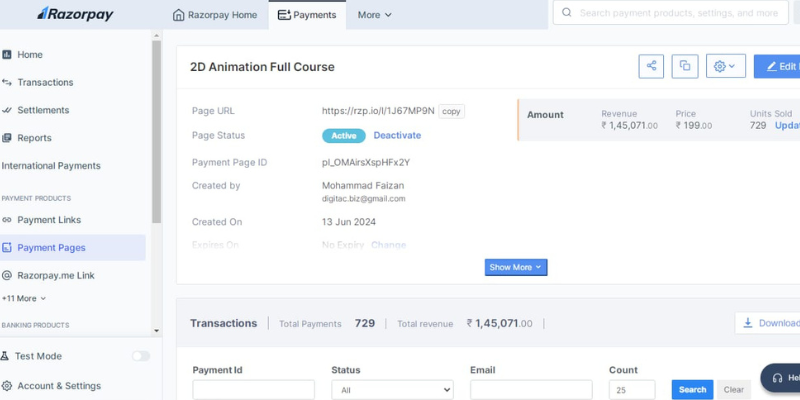Go to Settlements in sidebar
This screenshot has width=800, height=400.
point(43,110)
